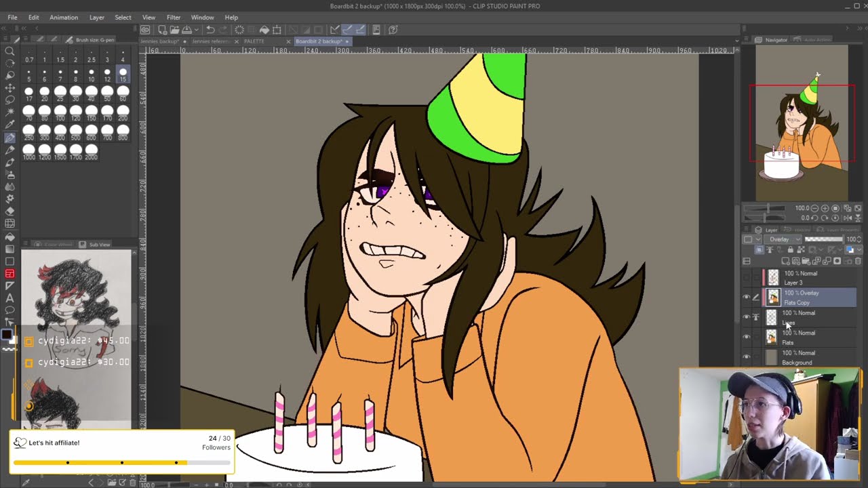Switch to the Jennies backup tab
This screenshot has height=488, width=868.
pyautogui.click(x=160, y=41)
